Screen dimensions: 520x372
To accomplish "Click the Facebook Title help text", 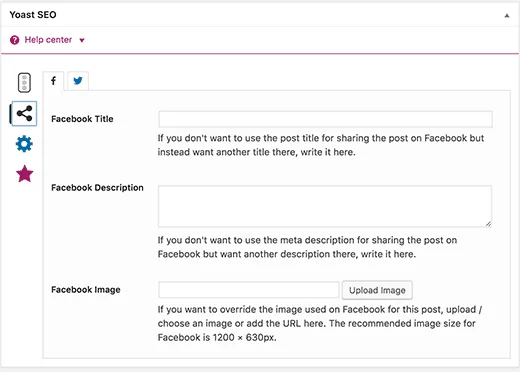I will 321,145.
